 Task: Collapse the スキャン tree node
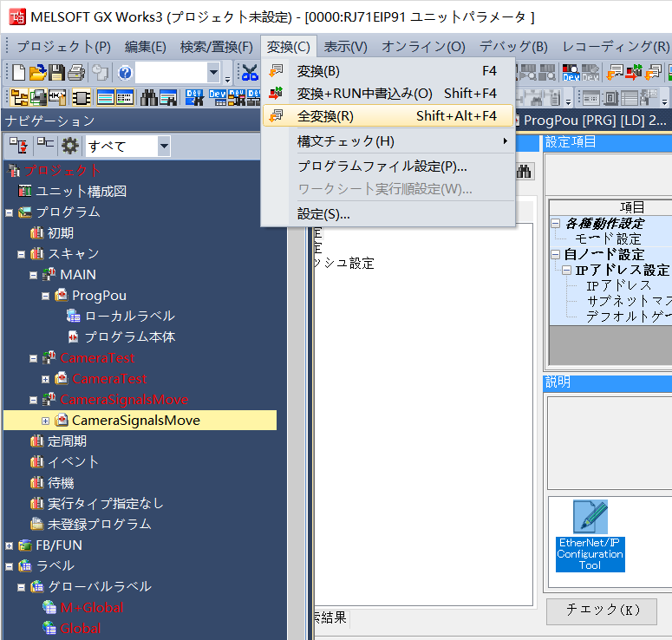point(21,254)
